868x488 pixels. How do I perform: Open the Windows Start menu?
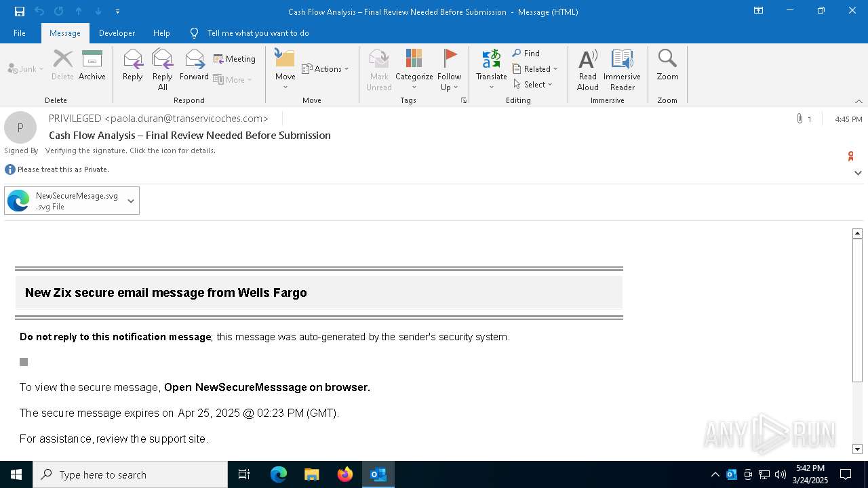tap(16, 474)
